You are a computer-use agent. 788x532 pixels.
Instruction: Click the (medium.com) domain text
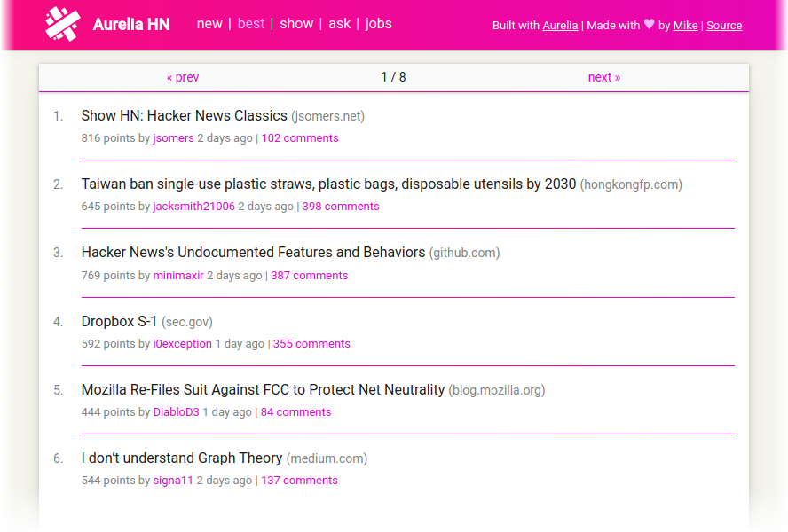pos(327,459)
